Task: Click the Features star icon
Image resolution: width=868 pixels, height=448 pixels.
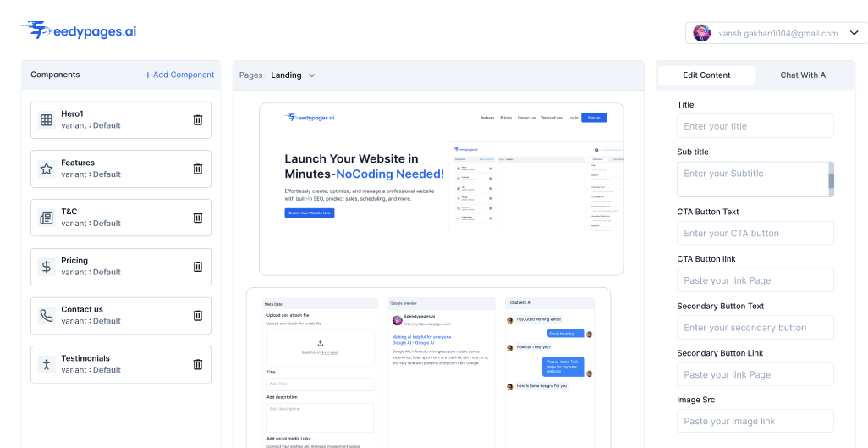Action: coord(47,169)
